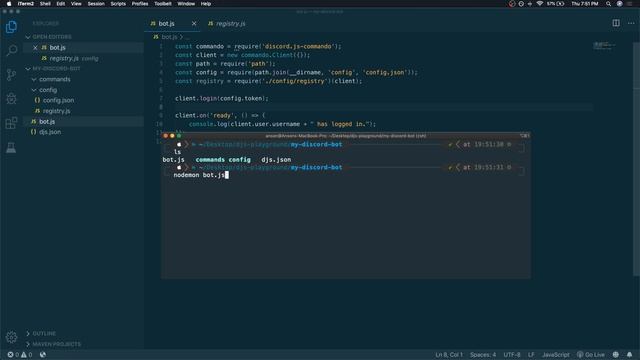Open the iTerm2 menu
The image size is (640, 360).
click(x=26, y=4)
